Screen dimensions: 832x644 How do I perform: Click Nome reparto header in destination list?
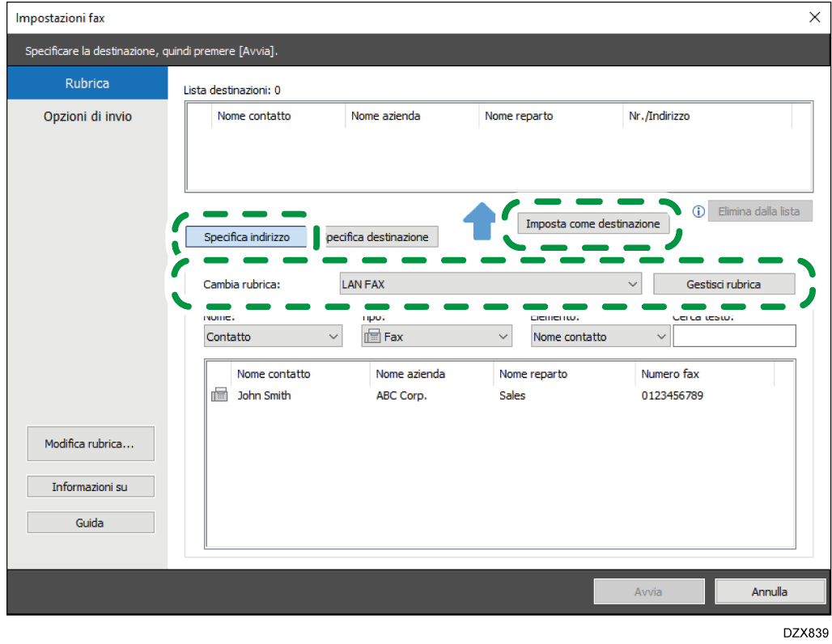(x=550, y=116)
